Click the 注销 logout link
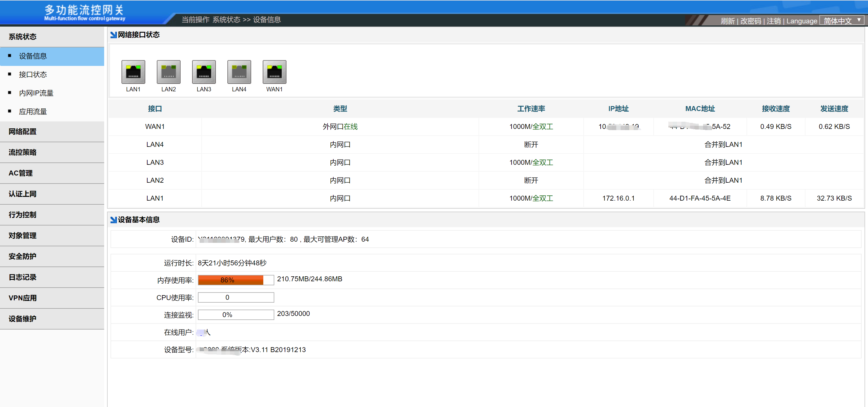The image size is (868, 407). coord(773,21)
